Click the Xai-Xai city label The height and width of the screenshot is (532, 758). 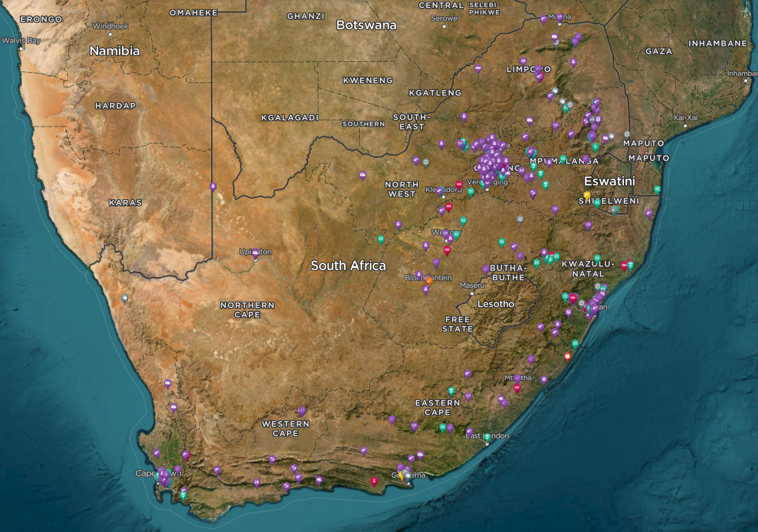[x=685, y=117]
